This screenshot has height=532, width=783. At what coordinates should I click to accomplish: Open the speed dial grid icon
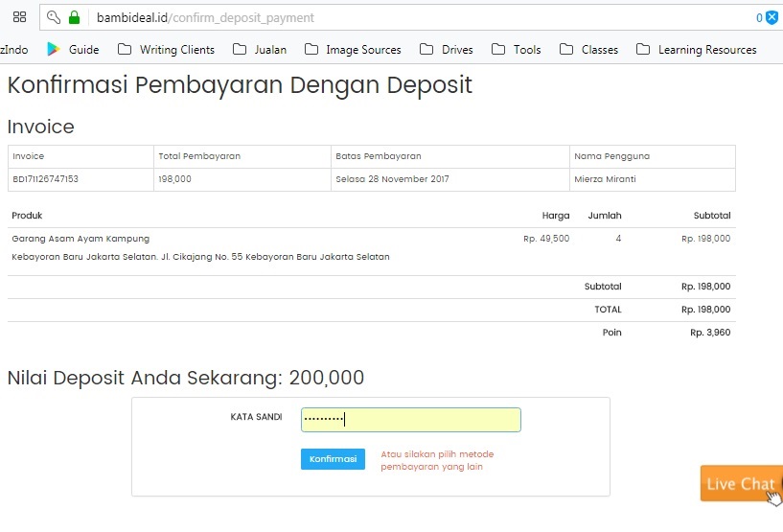click(x=19, y=17)
